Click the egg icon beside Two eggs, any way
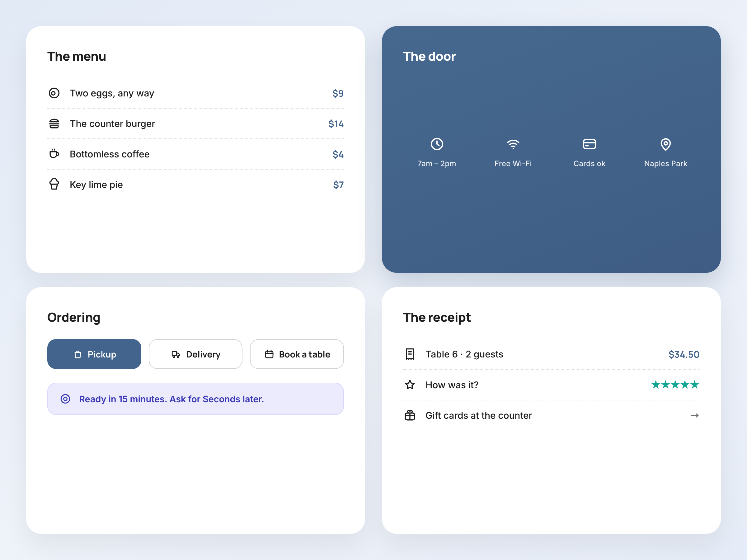 click(54, 93)
